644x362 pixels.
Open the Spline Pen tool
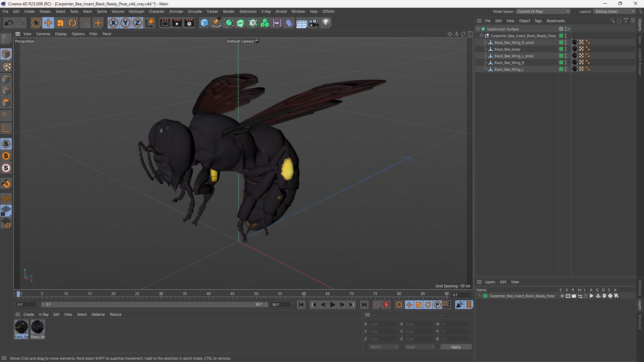217,23
